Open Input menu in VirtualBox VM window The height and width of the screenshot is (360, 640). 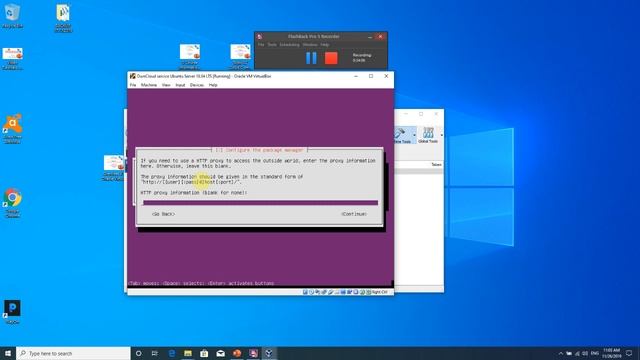point(180,85)
